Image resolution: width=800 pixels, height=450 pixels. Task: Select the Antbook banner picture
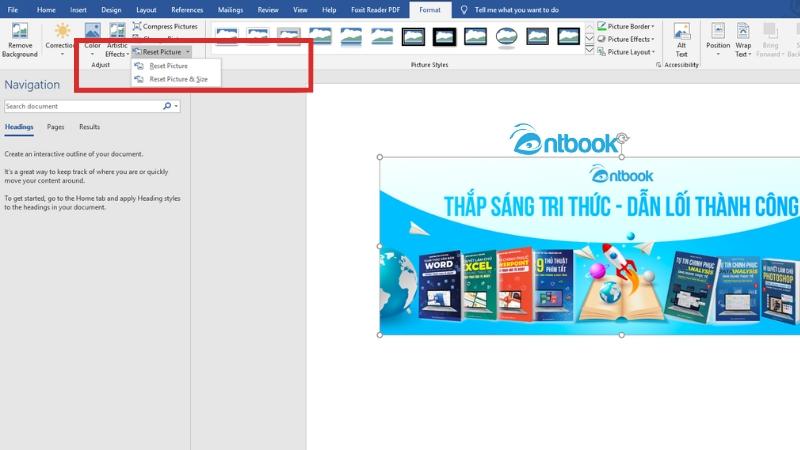[590, 246]
